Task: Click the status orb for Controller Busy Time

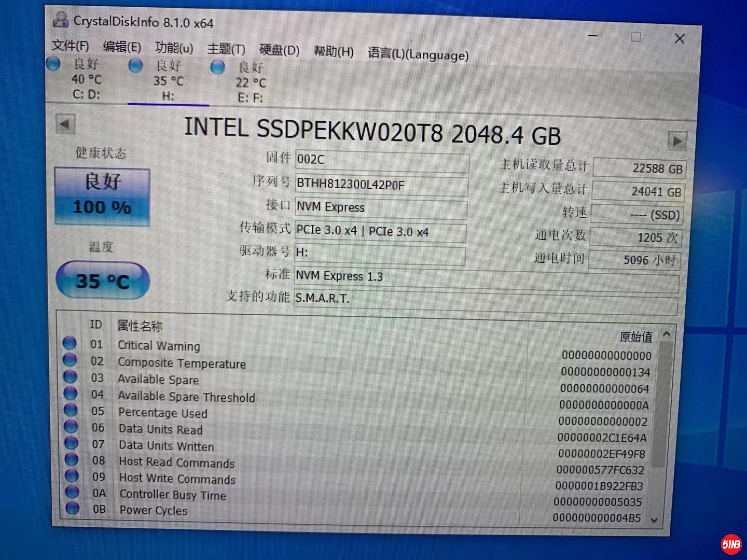Action: click(72, 492)
